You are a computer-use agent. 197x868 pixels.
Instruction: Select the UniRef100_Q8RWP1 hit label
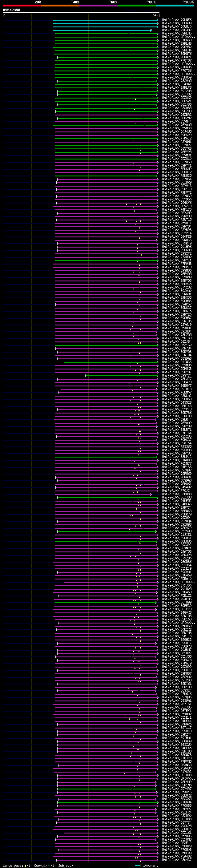click(x=177, y=57)
